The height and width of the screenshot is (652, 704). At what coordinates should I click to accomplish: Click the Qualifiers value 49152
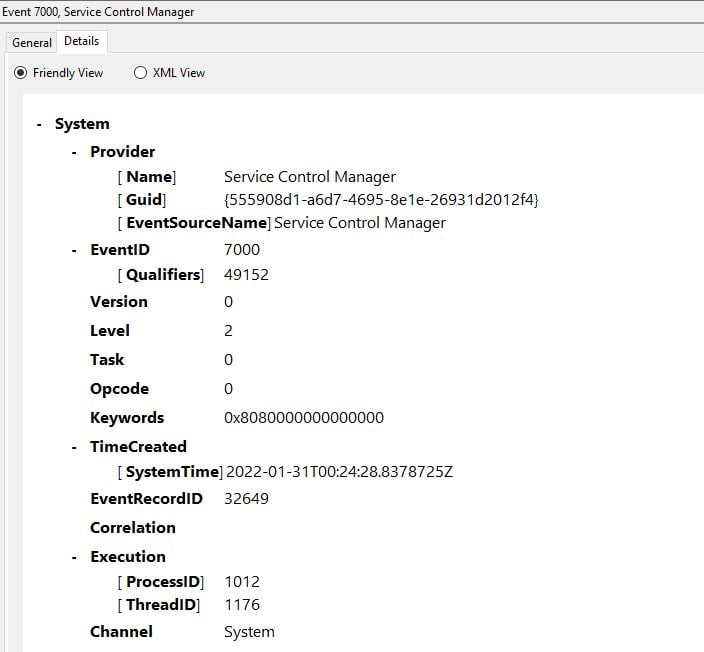[x=246, y=275]
